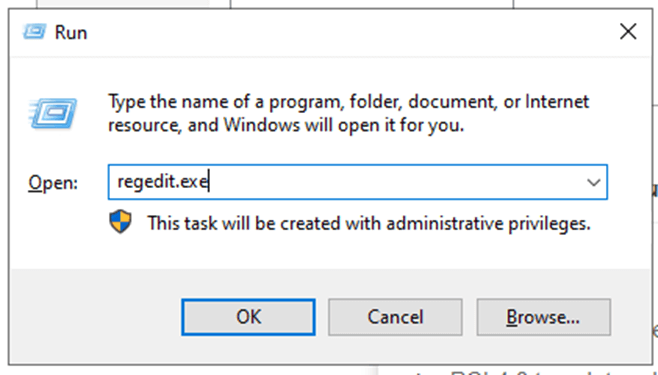658x375 pixels.
Task: Click the empty middle of the Open combo box
Action: tap(378, 182)
